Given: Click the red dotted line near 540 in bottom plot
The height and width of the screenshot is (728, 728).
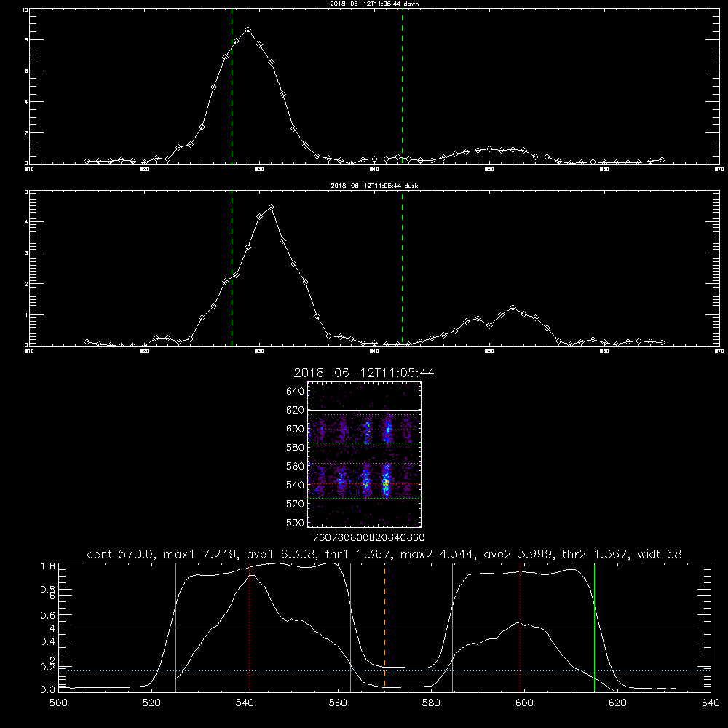Looking at the screenshot, I should (249, 627).
